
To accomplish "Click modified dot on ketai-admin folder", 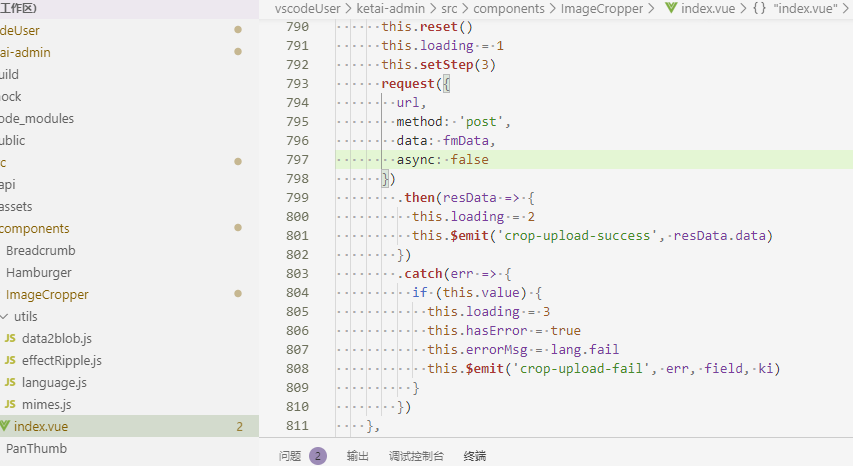I will [x=238, y=52].
